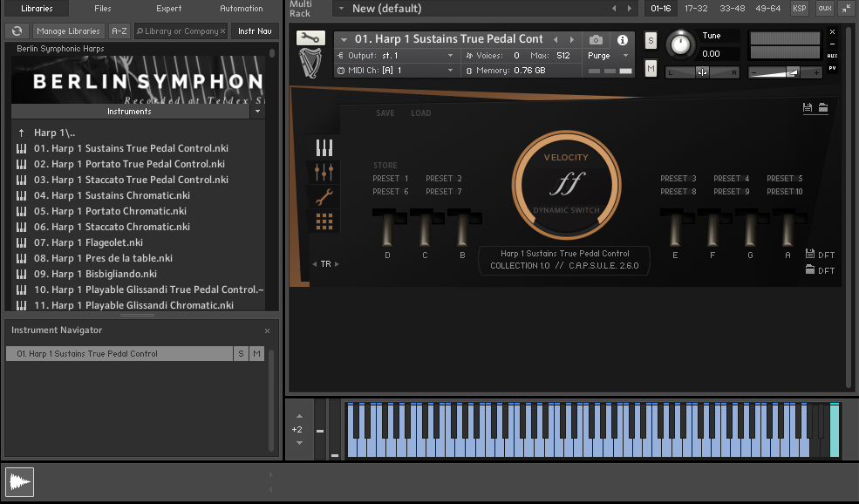Adjust the instrument volume slider
Screen dimensions: 859x504
785,72
